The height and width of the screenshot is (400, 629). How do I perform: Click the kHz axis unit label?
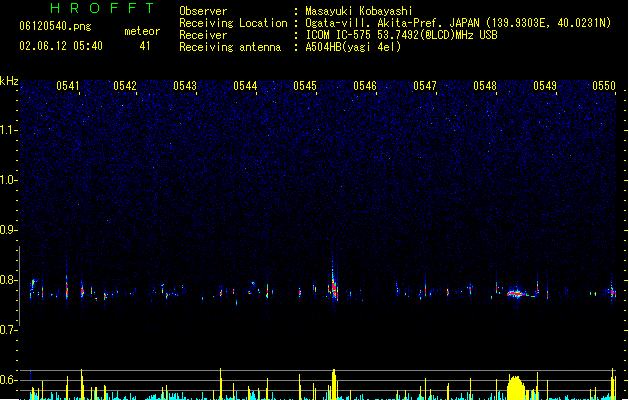tap(9, 81)
